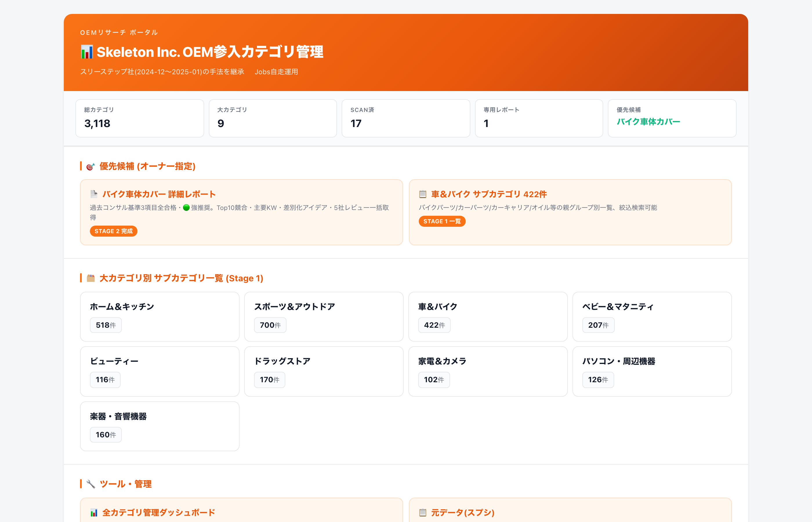Click the 518件 count badge
The image size is (812, 522).
click(106, 325)
